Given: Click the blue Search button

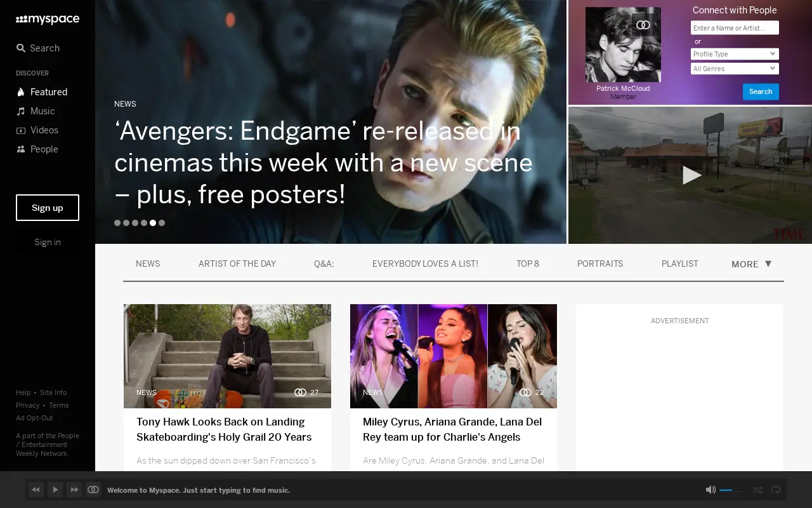Looking at the screenshot, I should click(761, 91).
